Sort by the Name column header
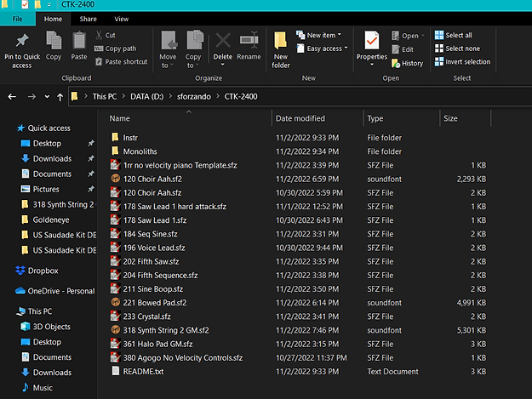 point(119,118)
